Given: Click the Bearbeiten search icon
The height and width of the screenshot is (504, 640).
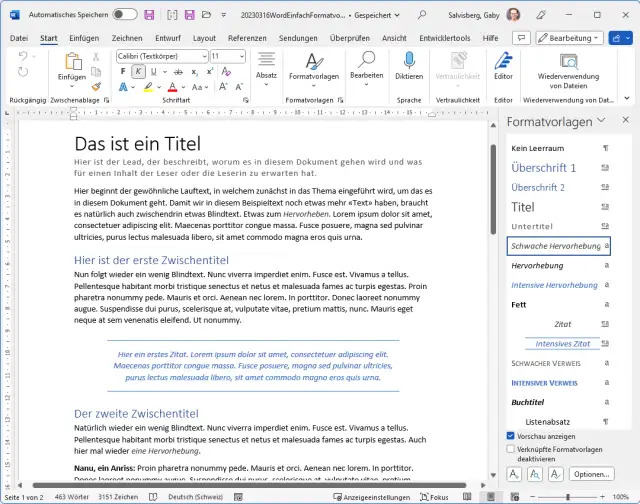Looking at the screenshot, I should coord(366,61).
